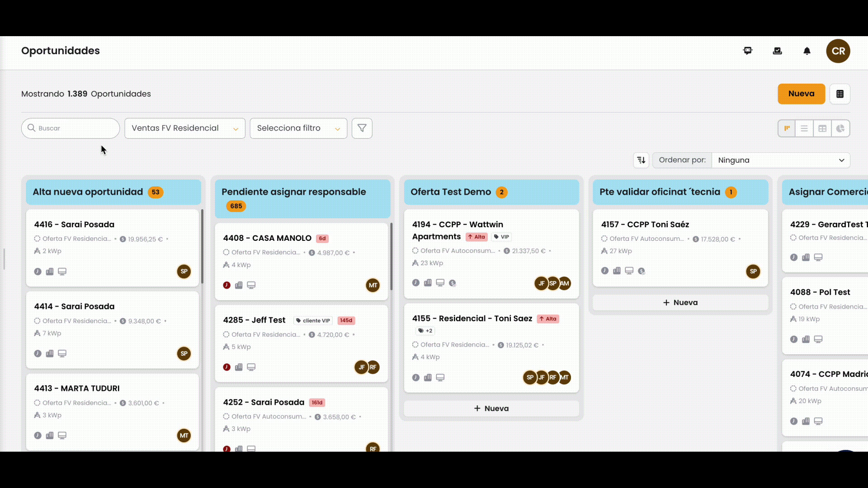This screenshot has height=488, width=868.
Task: Open the chat messages icon in header
Action: pyautogui.click(x=748, y=51)
